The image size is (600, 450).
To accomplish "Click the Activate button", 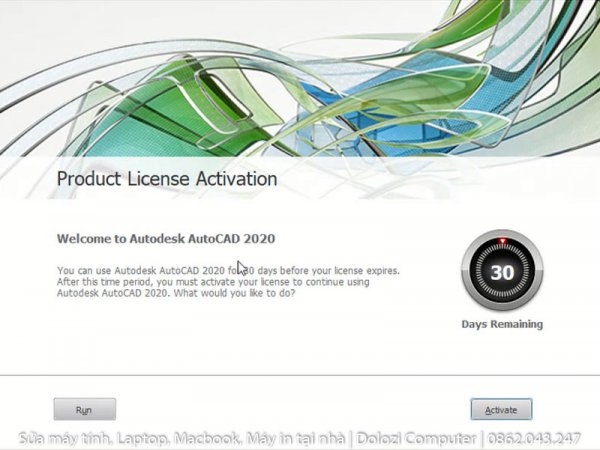I will tap(501, 409).
